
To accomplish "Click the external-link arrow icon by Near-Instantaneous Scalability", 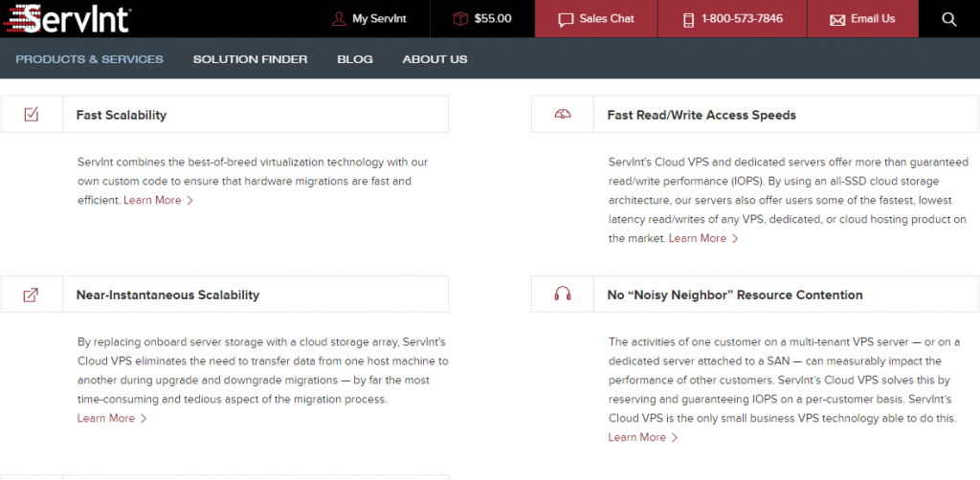I will [x=31, y=295].
